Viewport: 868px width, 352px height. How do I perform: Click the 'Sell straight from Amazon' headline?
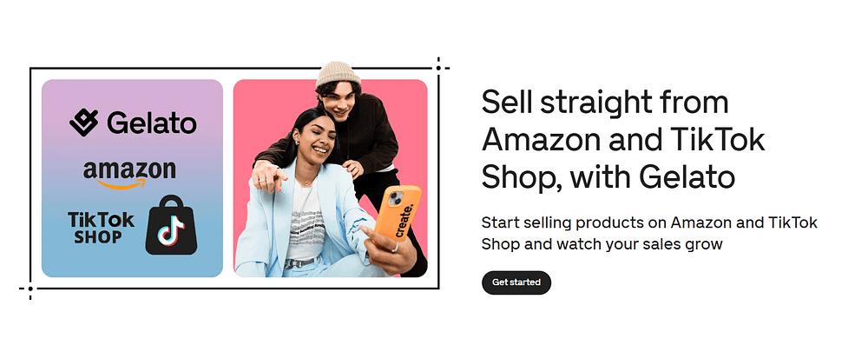tap(623, 140)
